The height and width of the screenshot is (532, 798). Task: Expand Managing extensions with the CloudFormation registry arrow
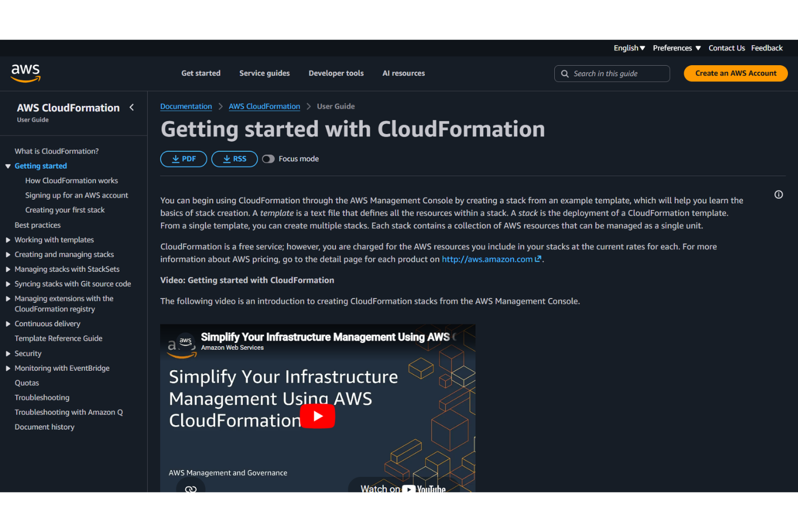click(8, 299)
